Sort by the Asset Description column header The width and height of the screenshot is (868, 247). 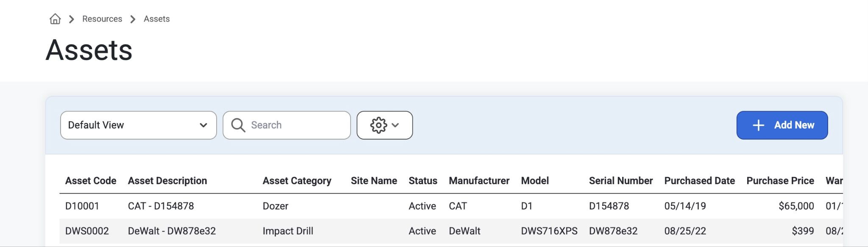(167, 181)
